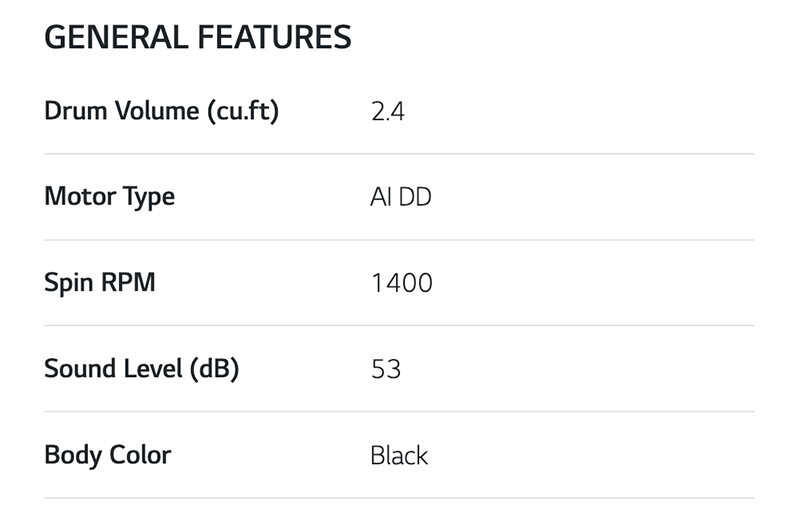Click the divider line below Spin RPM row
Screen dimensions: 800x506
coord(399,325)
